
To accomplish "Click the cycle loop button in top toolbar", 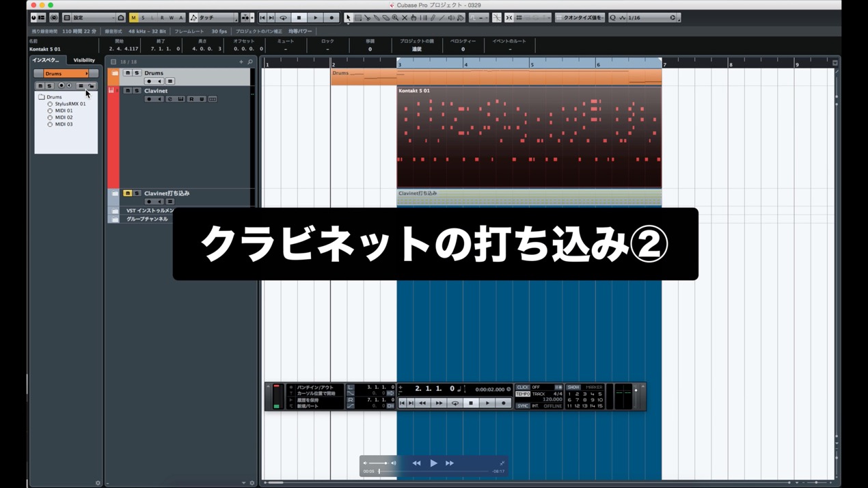I will point(283,18).
